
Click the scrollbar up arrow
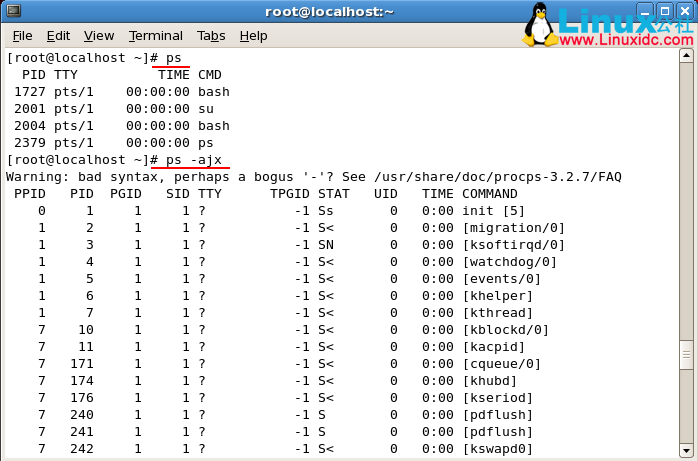click(686, 56)
